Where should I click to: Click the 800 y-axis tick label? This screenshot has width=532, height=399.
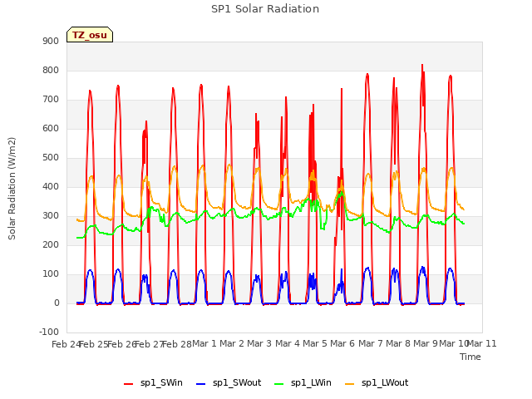click(x=51, y=70)
